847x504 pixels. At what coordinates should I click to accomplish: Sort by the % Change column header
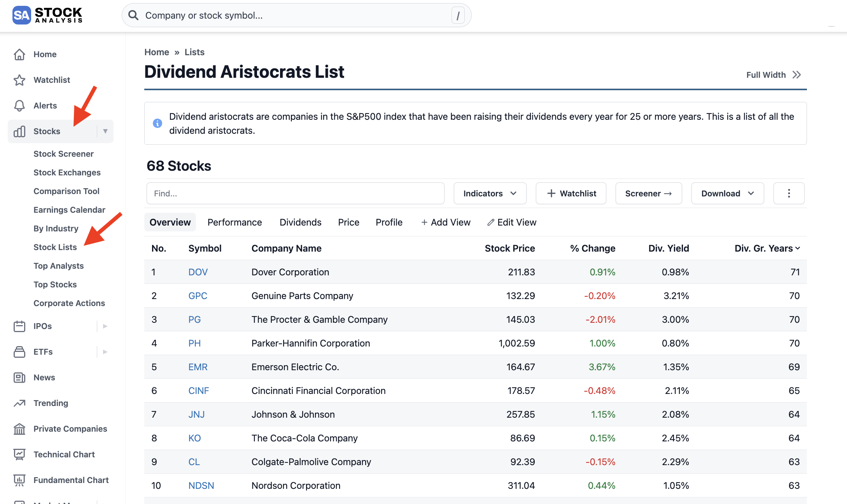[x=593, y=248]
